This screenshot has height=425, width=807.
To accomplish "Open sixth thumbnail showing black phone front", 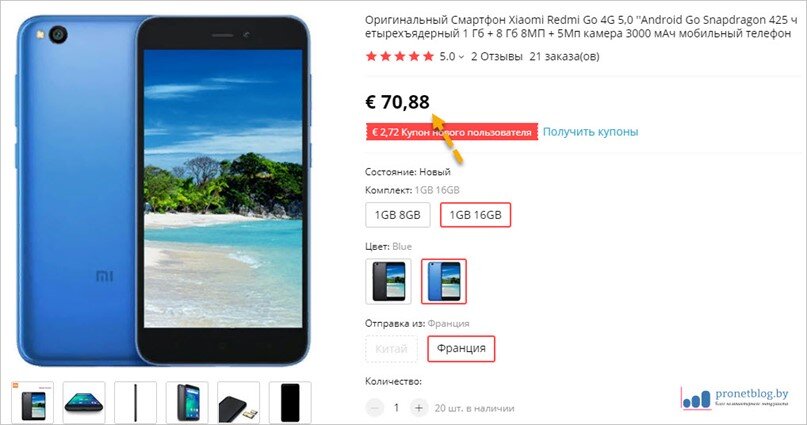I will pos(290,402).
